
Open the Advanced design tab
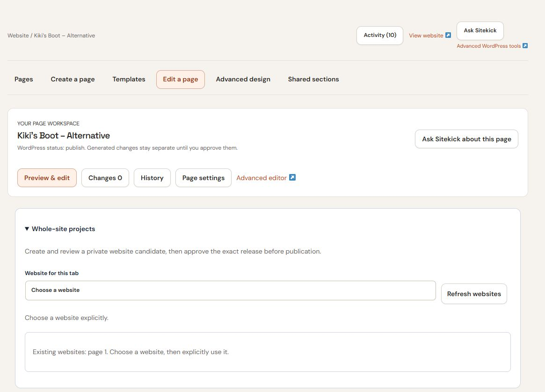click(243, 79)
